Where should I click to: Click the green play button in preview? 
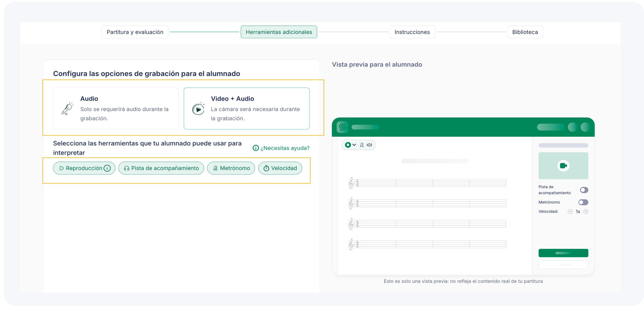(x=348, y=145)
